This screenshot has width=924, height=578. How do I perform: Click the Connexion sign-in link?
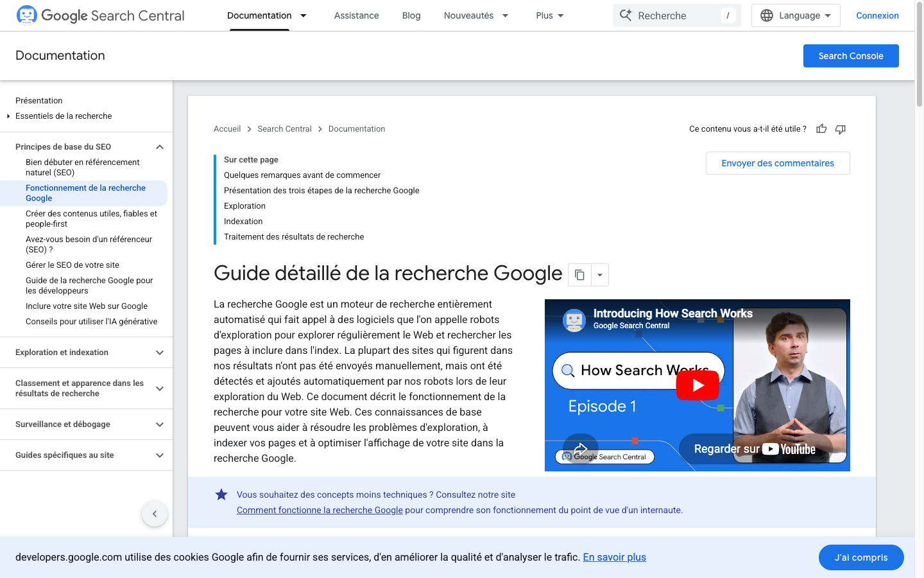click(x=877, y=15)
